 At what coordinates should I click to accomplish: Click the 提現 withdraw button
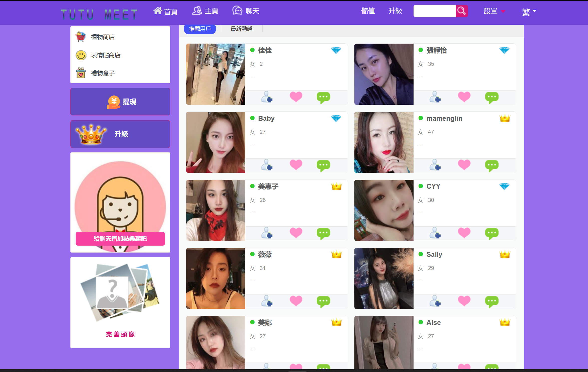[x=120, y=102]
